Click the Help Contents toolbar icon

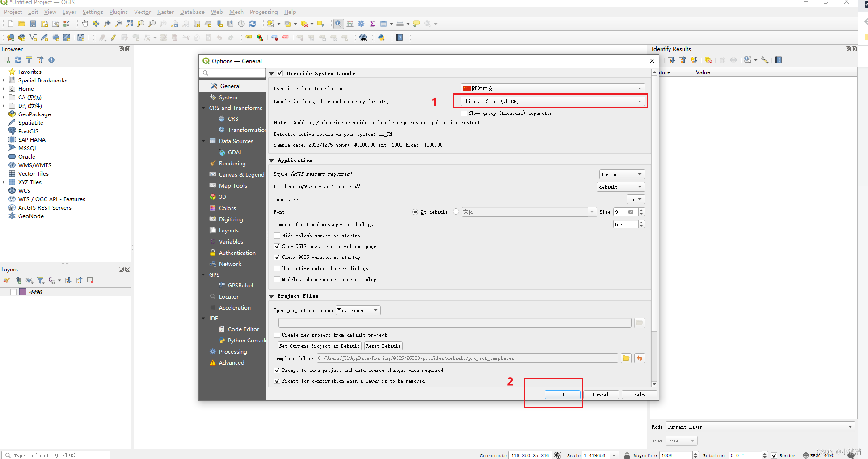[x=400, y=38]
